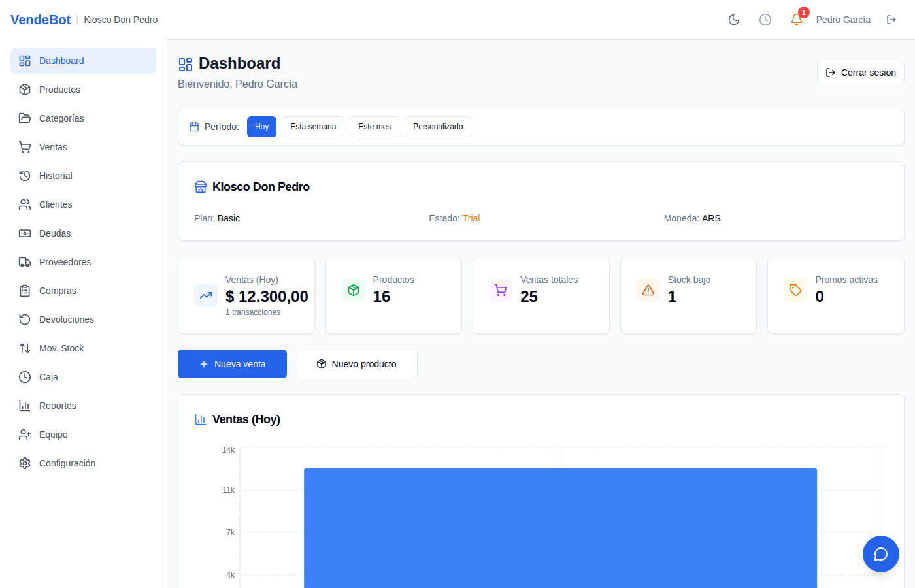Click the Deudas banknote icon

[25, 233]
